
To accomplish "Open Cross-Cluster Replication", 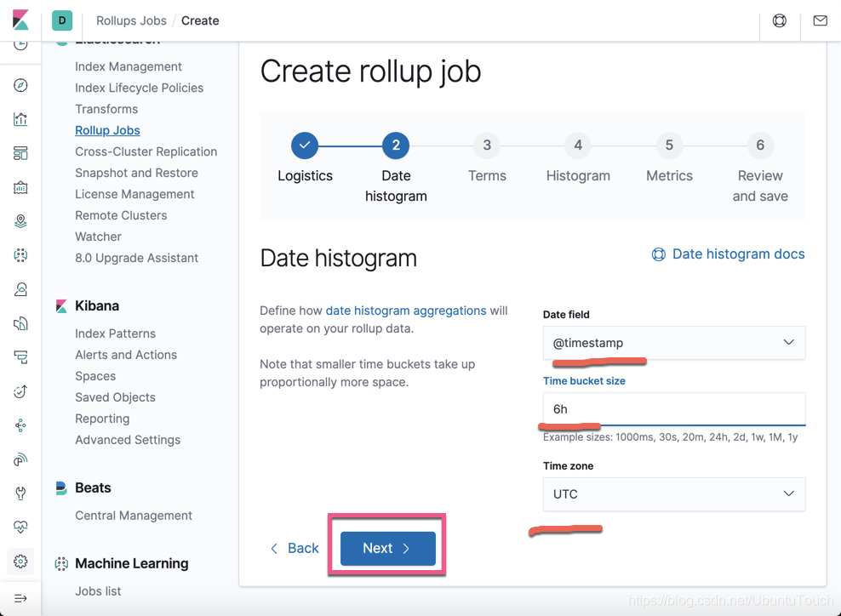I will pyautogui.click(x=146, y=151).
